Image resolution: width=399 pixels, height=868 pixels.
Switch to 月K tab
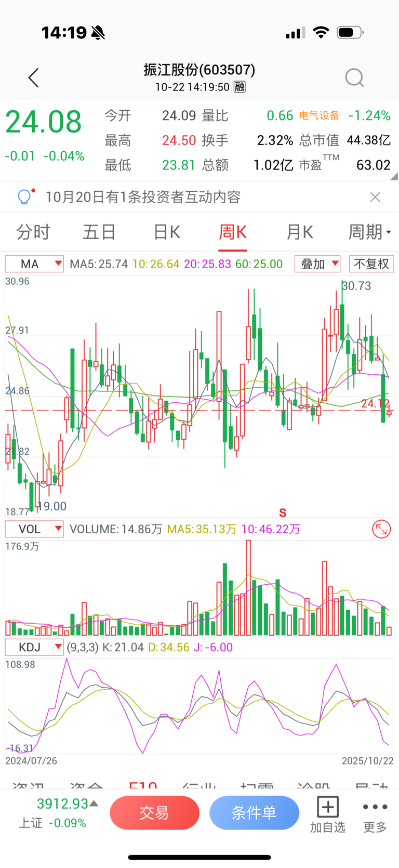pyautogui.click(x=300, y=232)
